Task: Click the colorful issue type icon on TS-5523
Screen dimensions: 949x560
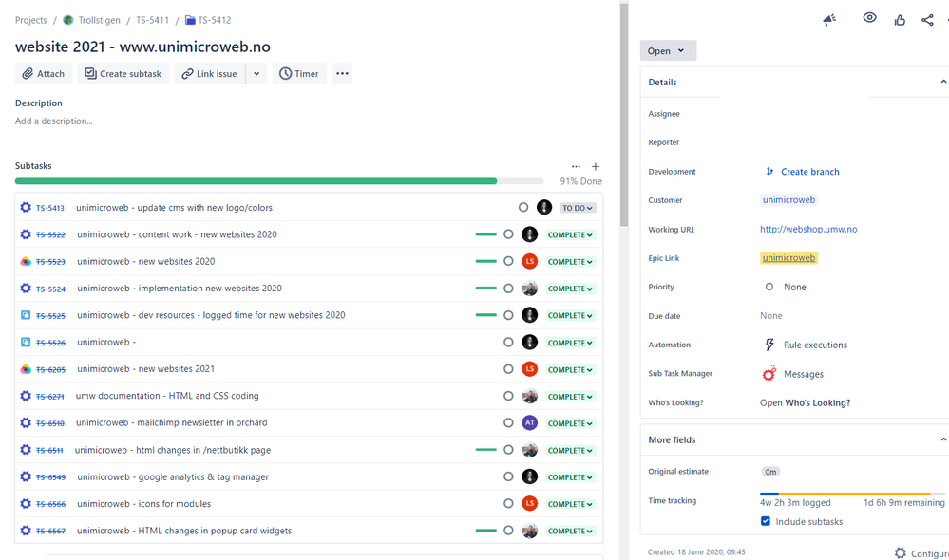Action: tap(26, 261)
